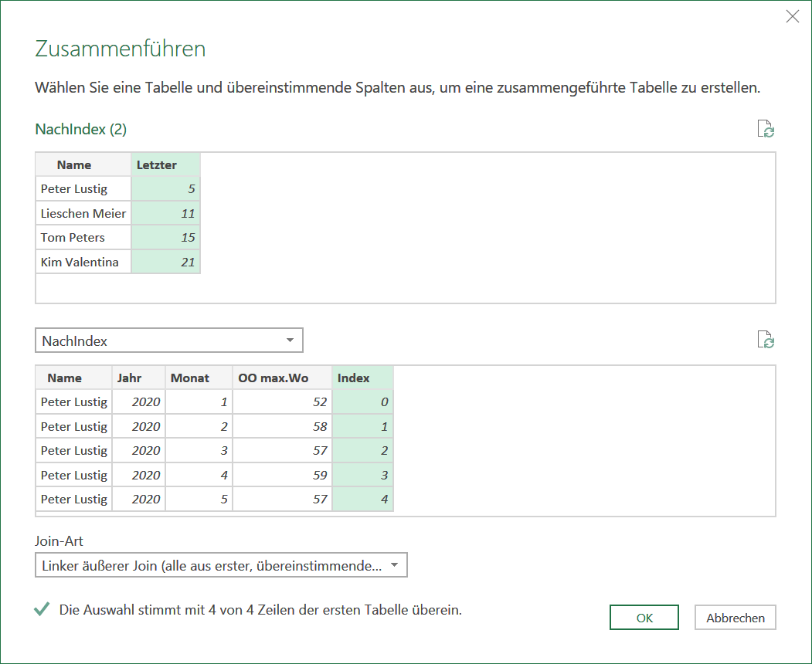The height and width of the screenshot is (664, 812).
Task: Confirm merge with OK button
Action: click(644, 618)
